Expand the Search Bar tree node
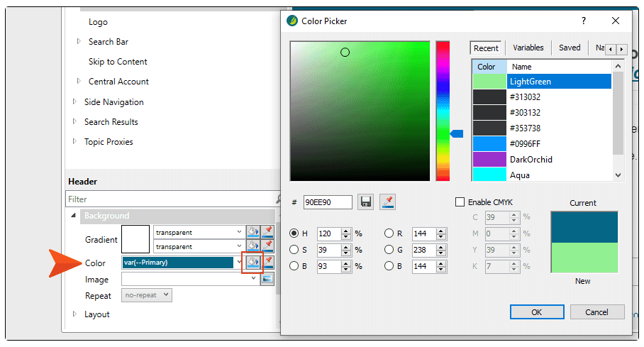 point(79,41)
